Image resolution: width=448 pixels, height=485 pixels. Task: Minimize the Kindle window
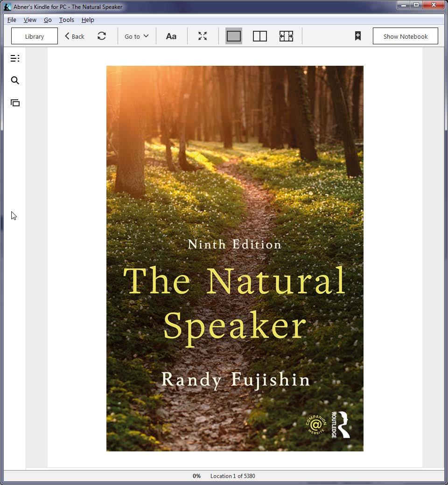pyautogui.click(x=404, y=5)
